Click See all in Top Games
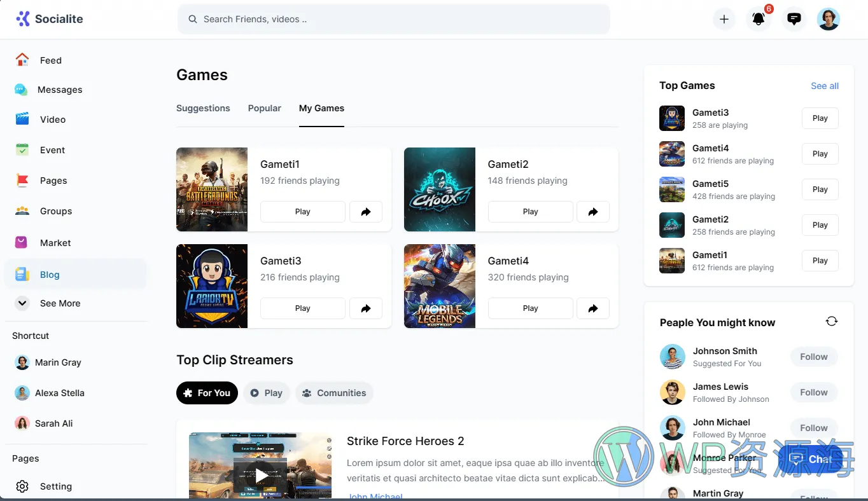868x501 pixels. tap(824, 86)
